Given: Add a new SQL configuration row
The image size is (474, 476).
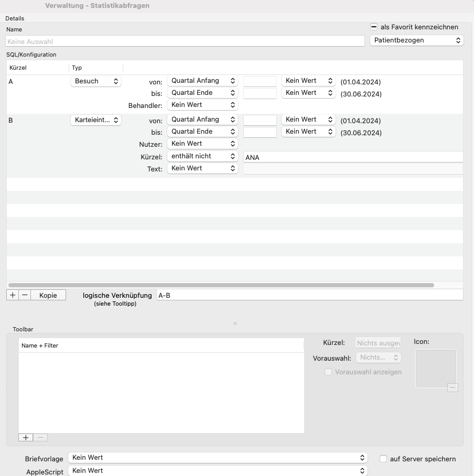Looking at the screenshot, I should pos(13,295).
